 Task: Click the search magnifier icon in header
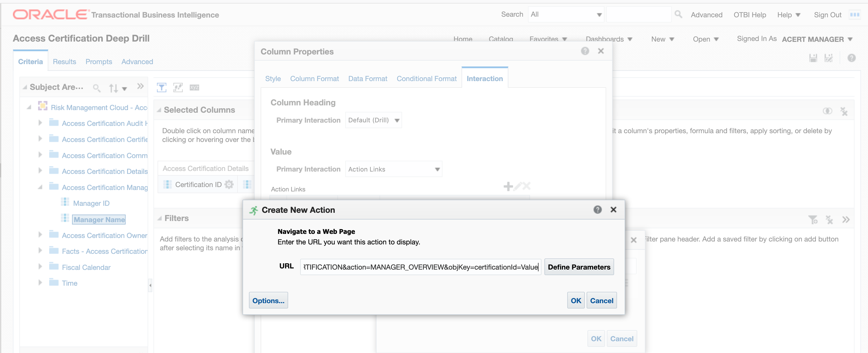click(678, 14)
